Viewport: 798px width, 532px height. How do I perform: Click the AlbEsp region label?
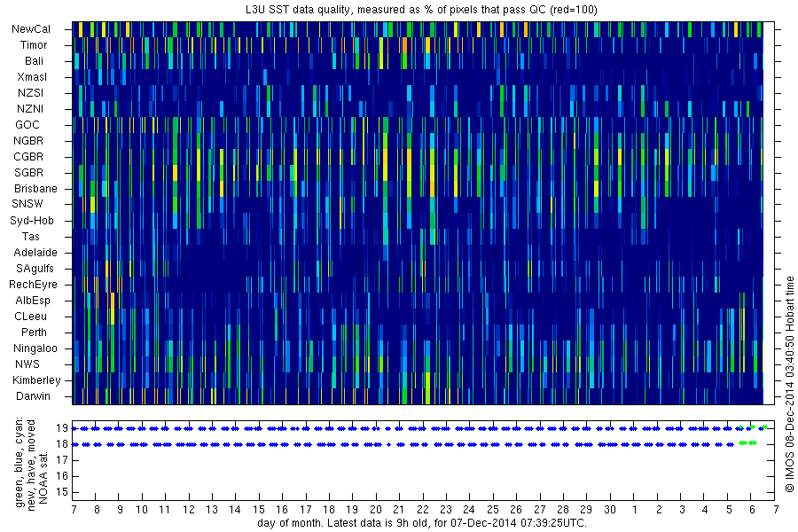coord(33,301)
